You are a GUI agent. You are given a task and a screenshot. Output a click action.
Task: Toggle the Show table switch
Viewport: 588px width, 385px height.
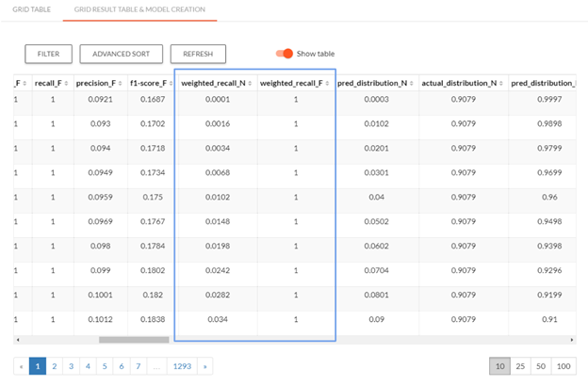[283, 54]
